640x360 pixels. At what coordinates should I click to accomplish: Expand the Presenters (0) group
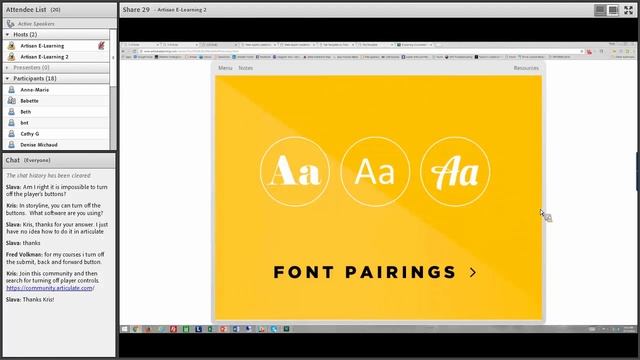(x=7, y=67)
